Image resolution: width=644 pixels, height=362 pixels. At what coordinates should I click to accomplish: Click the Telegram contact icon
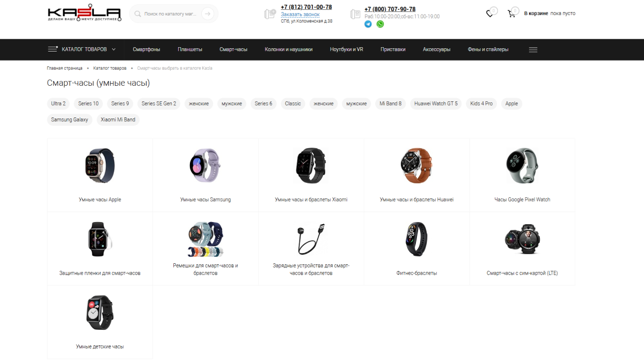coord(368,24)
